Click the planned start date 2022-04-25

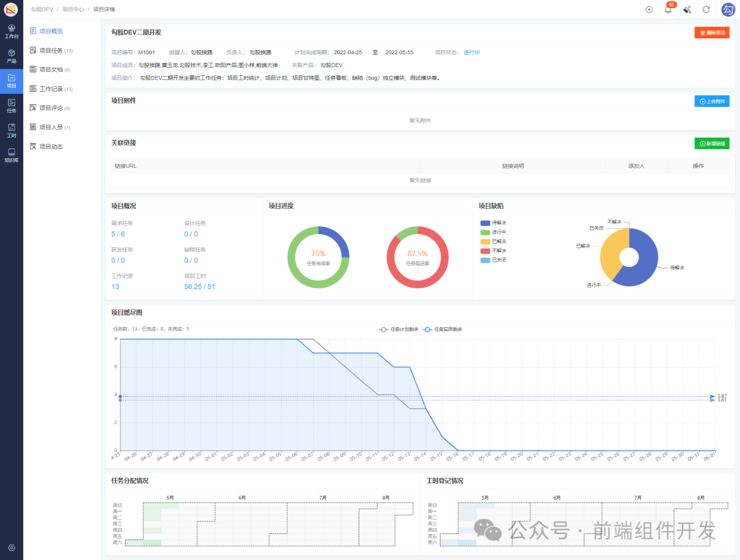click(x=348, y=52)
